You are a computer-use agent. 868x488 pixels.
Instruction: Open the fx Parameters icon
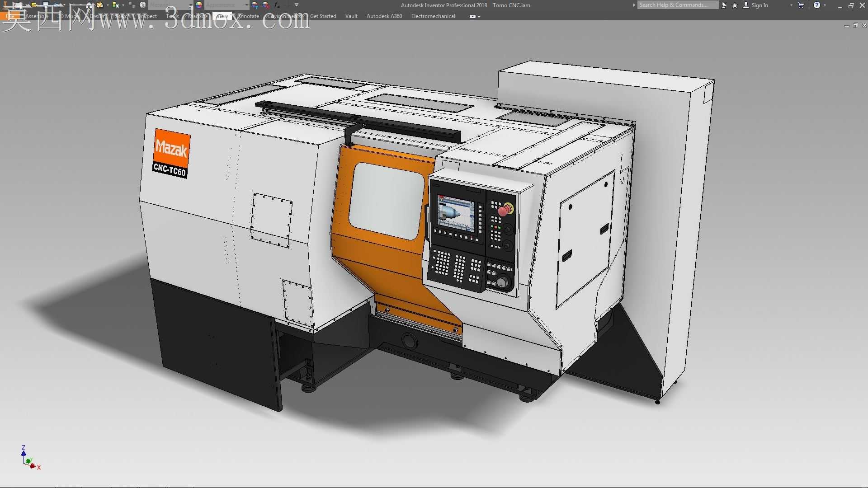[277, 5]
